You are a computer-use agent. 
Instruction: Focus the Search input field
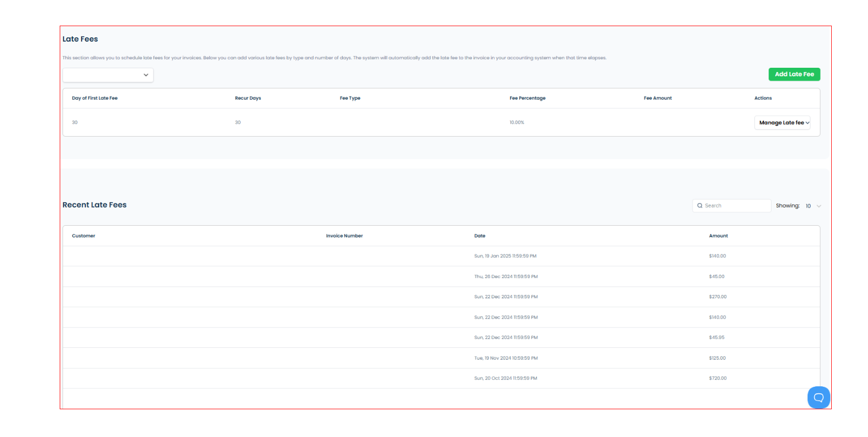(x=732, y=205)
